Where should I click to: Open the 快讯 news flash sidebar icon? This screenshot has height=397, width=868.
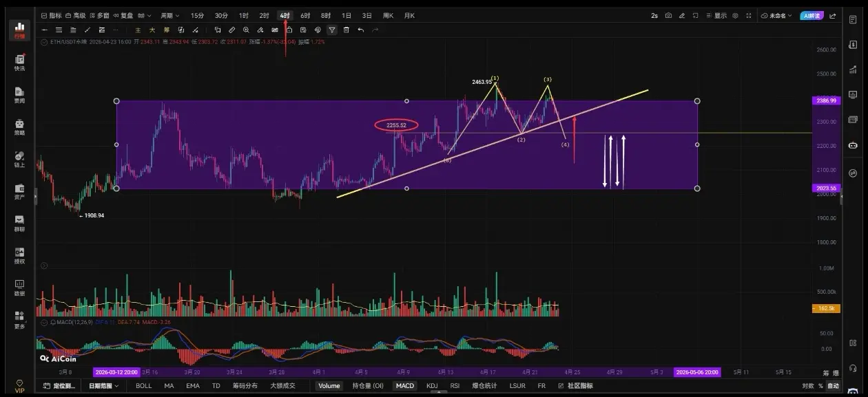(19, 63)
